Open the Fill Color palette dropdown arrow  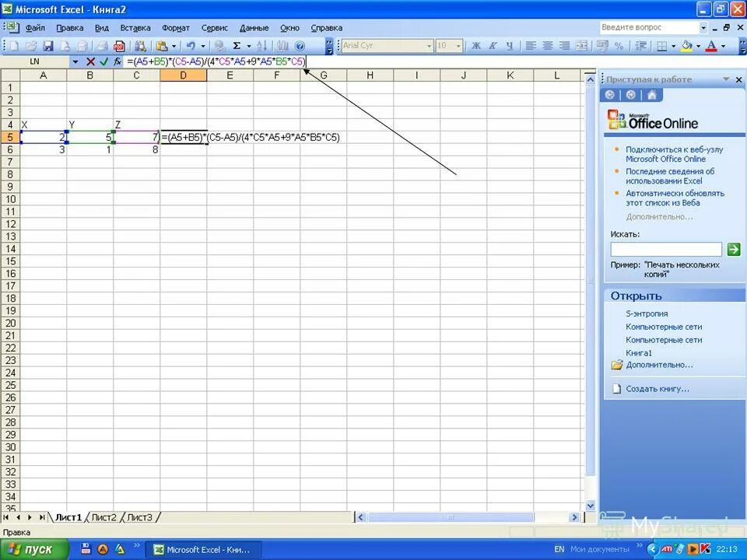(x=698, y=46)
